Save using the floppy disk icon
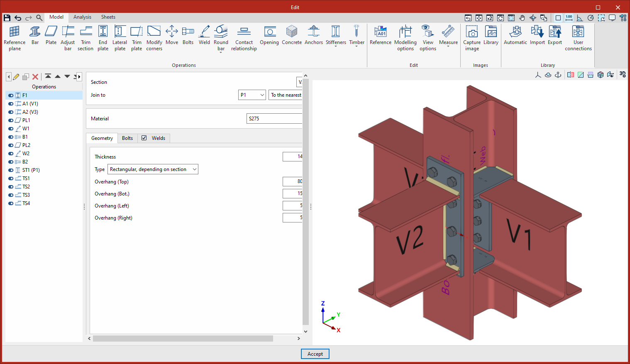The width and height of the screenshot is (630, 364). pos(7,18)
